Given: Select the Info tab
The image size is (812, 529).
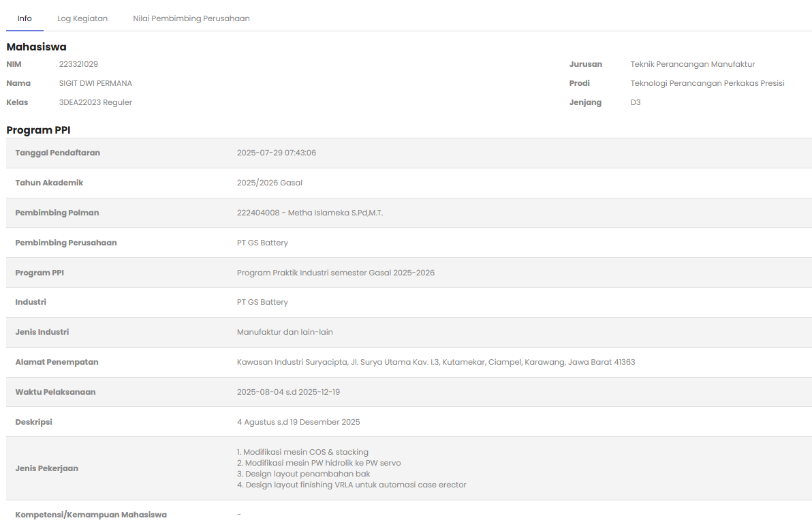Looking at the screenshot, I should [25, 18].
